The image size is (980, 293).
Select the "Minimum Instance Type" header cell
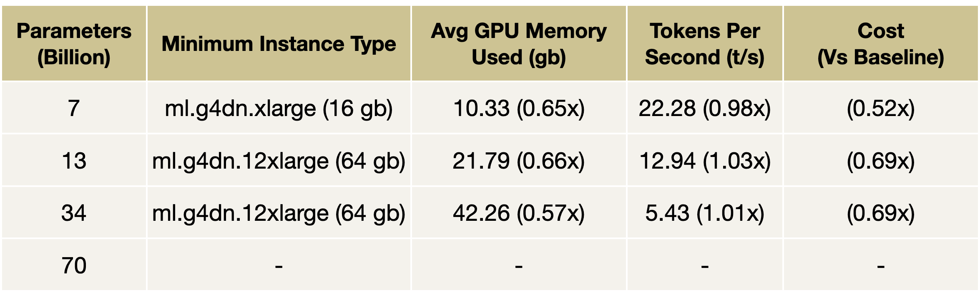tap(279, 44)
